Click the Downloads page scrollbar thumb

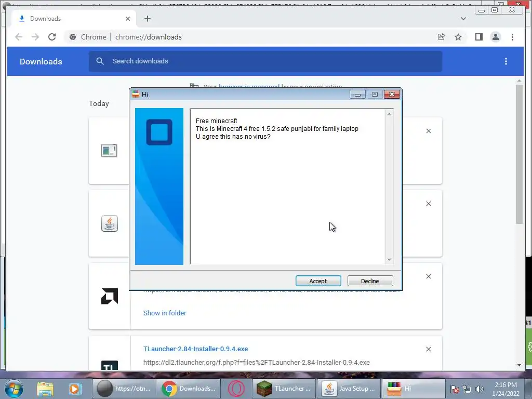(x=519, y=154)
